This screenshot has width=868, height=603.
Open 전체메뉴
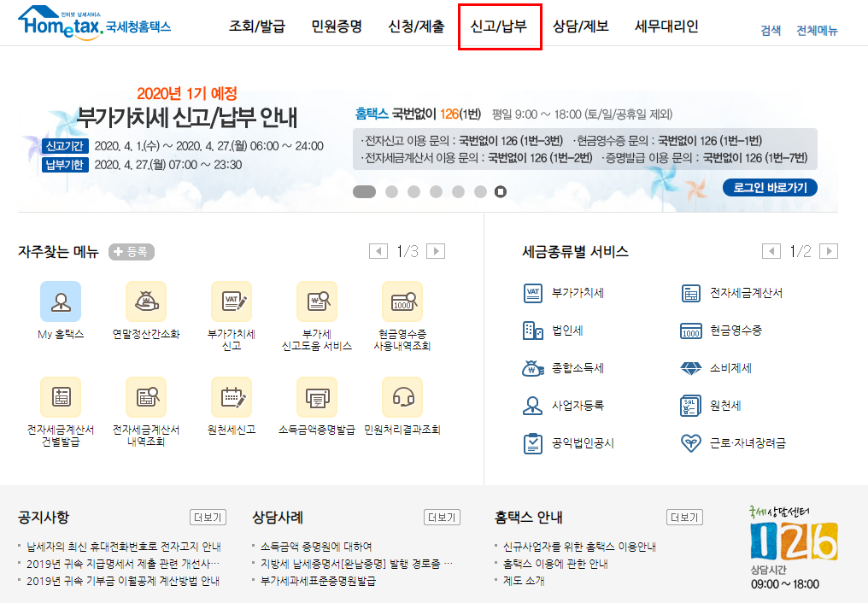tap(817, 31)
